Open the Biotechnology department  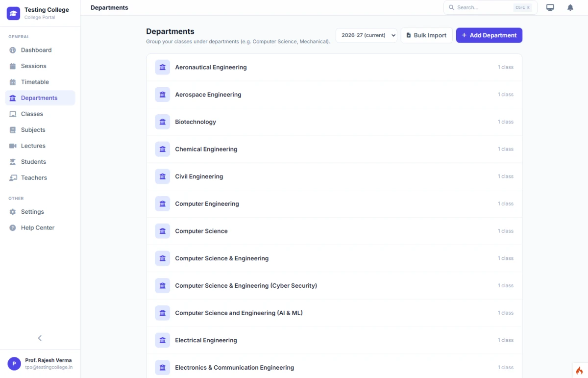click(334, 122)
